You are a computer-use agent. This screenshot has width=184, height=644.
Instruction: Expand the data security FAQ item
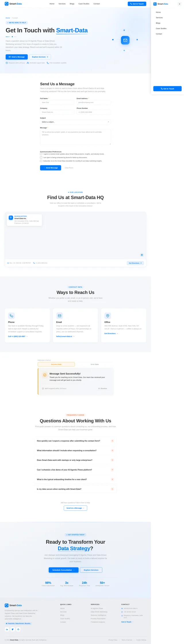[75, 489]
